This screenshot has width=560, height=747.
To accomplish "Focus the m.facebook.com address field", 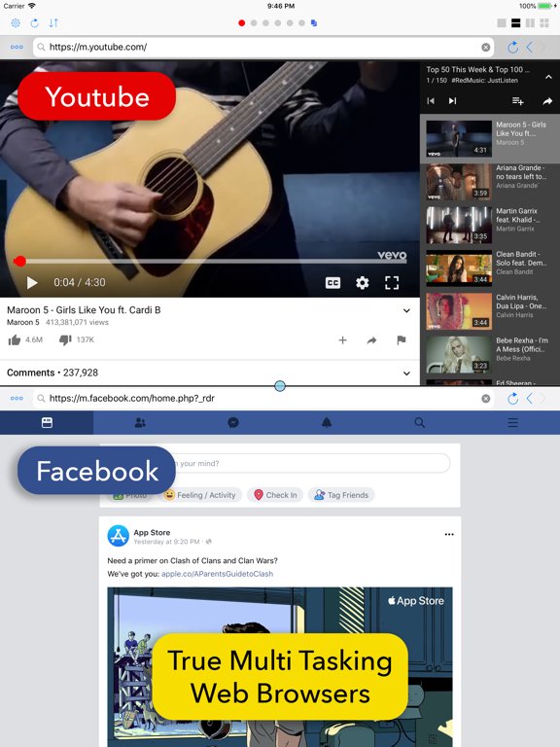I will pyautogui.click(x=262, y=398).
